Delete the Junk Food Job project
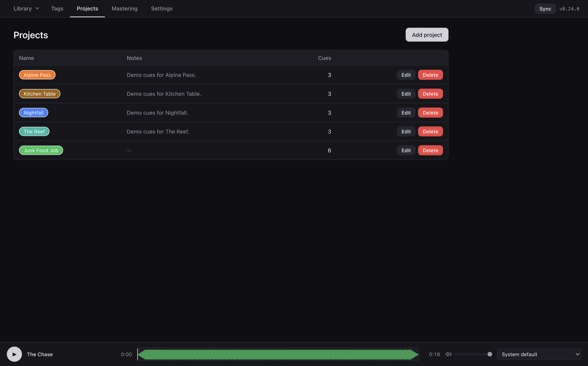 [430, 150]
